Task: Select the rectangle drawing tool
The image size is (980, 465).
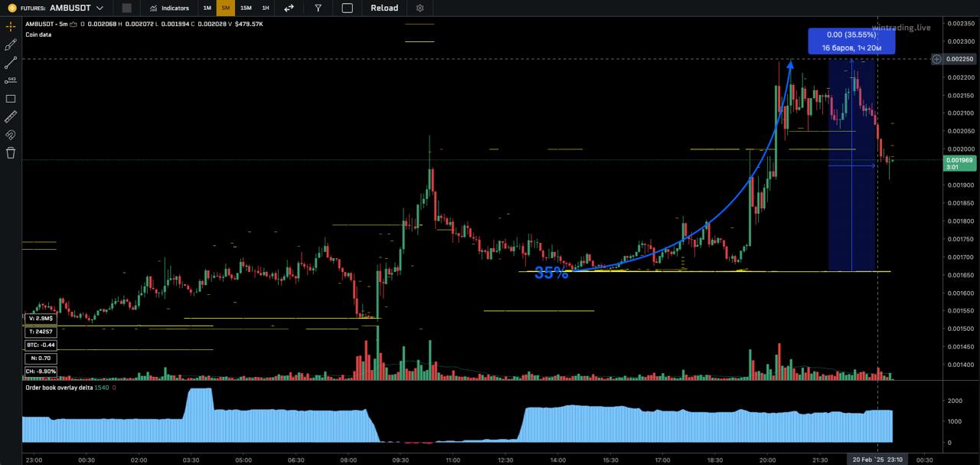Action: (x=11, y=99)
